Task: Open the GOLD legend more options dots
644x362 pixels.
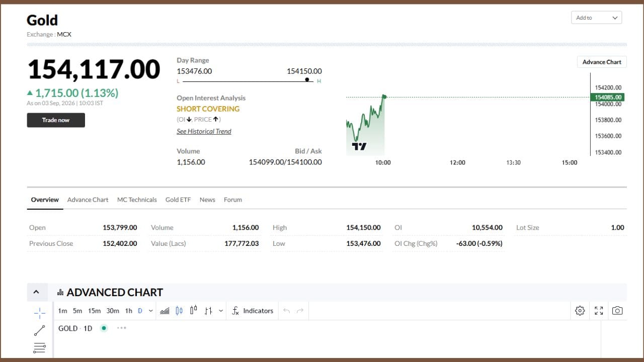Action: tap(121, 328)
